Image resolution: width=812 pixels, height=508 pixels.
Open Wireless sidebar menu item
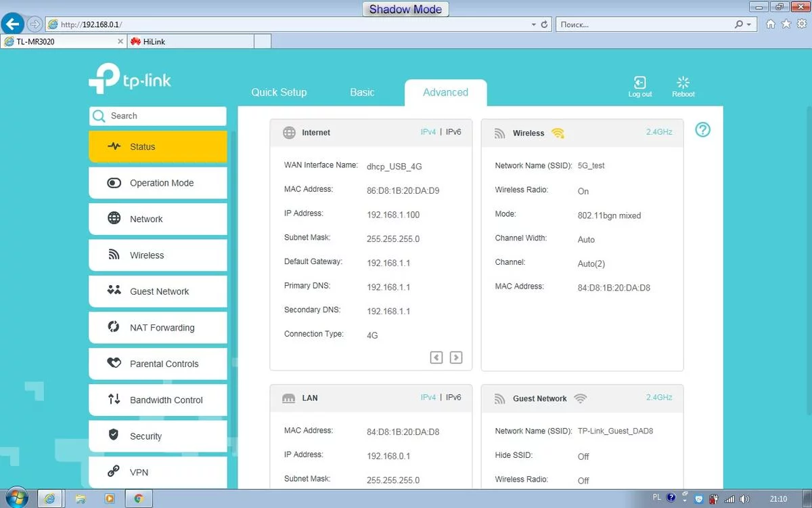pos(158,255)
